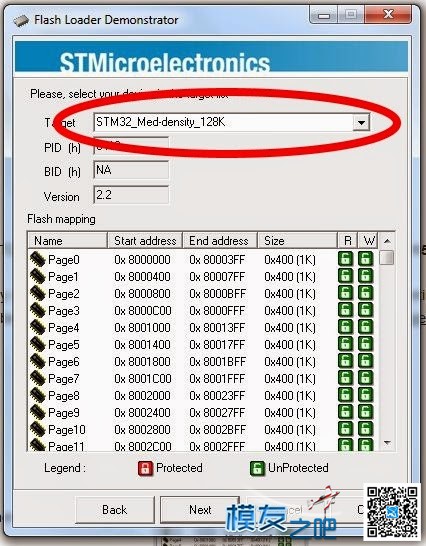Sort by End address column header
Viewport: 426px width, 546px height.
click(220, 241)
